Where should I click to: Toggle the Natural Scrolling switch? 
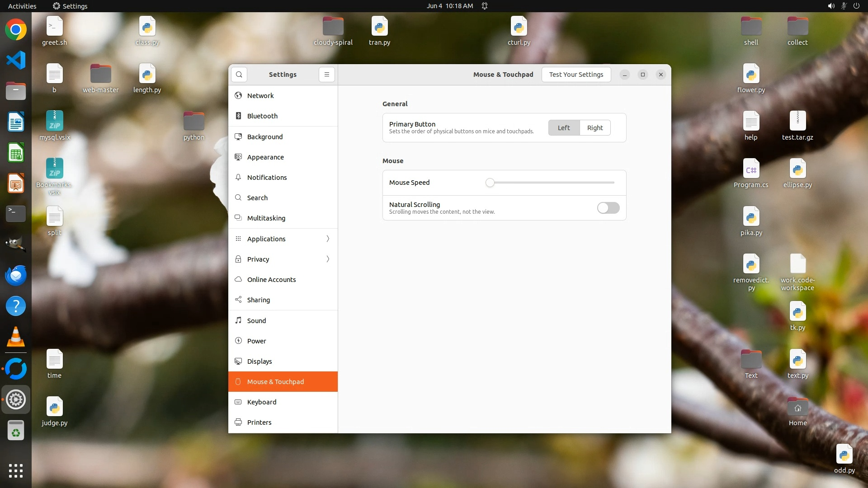click(608, 208)
